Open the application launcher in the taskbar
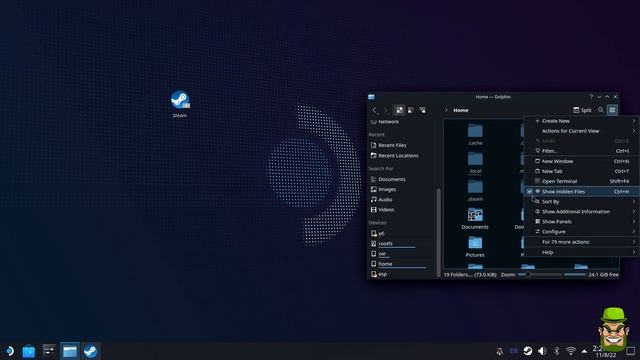The image size is (640, 360). pos(9,351)
